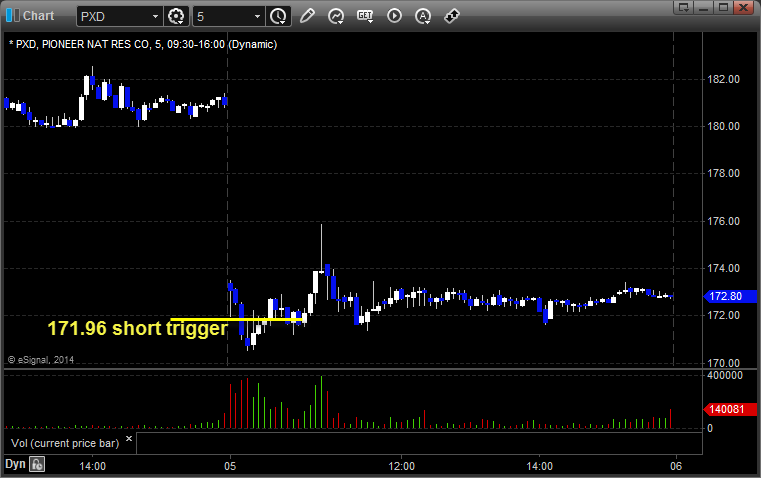This screenshot has width=761, height=478.
Task: Click the 140081 volume value marker
Action: coord(730,409)
